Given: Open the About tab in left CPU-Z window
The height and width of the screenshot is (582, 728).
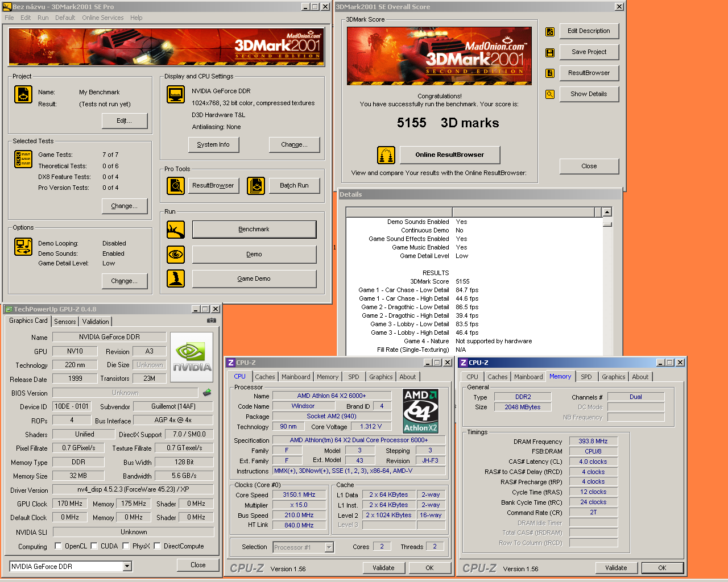Looking at the screenshot, I should [407, 377].
